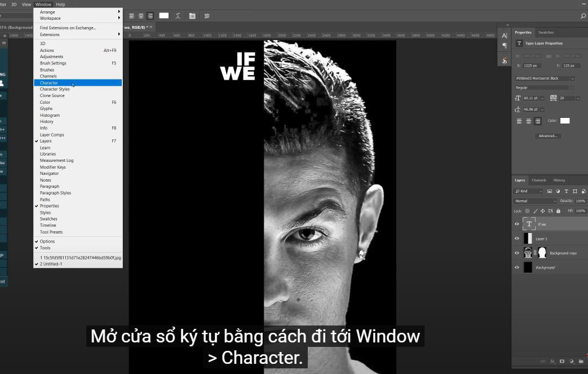Right-align text in the options bar

point(150,16)
